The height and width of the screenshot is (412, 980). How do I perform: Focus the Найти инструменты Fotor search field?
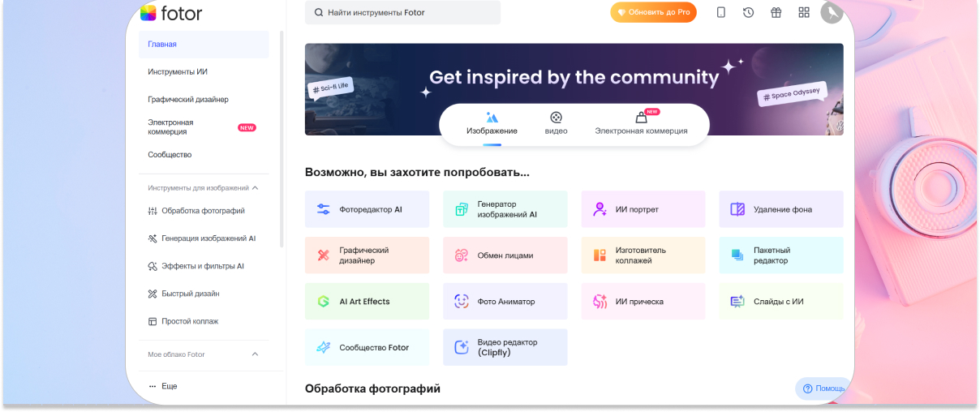(x=403, y=12)
